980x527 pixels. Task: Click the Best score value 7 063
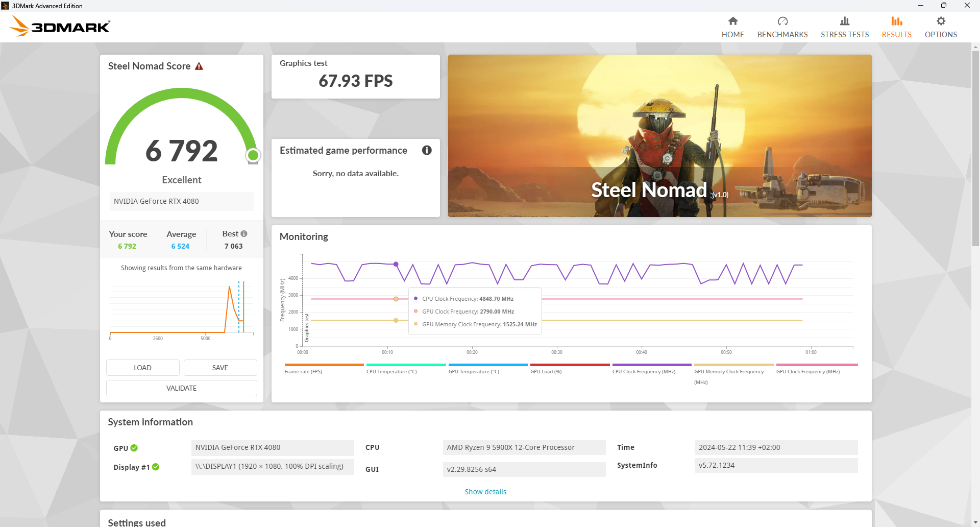[234, 246]
